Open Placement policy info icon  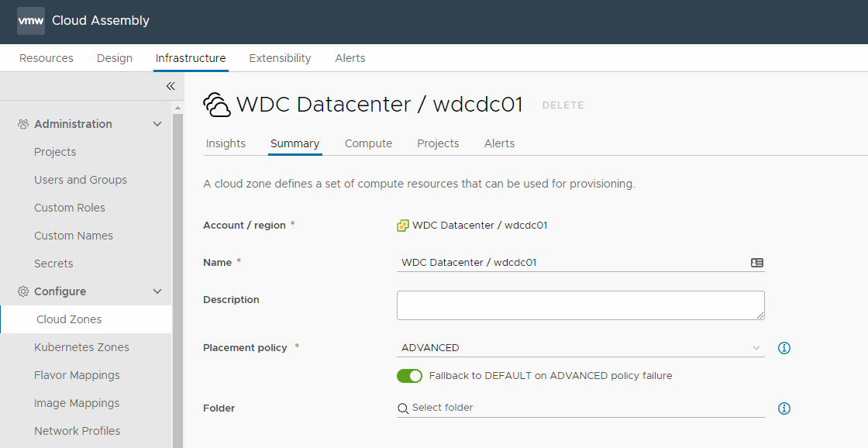784,348
